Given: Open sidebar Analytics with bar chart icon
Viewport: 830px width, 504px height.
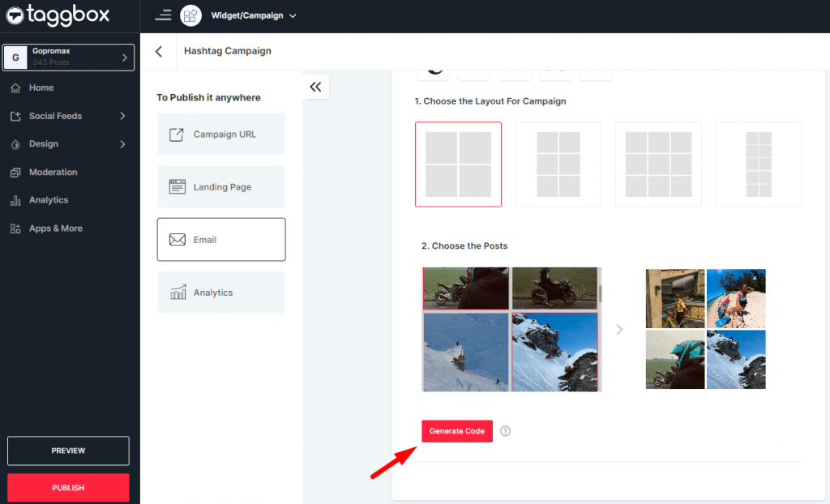Looking at the screenshot, I should (x=49, y=200).
